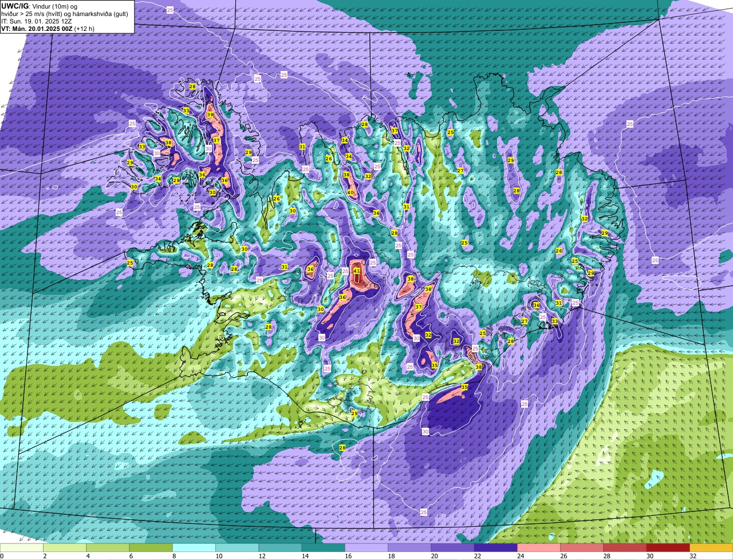Select the legend swatch between 12 and 14

coord(280,548)
